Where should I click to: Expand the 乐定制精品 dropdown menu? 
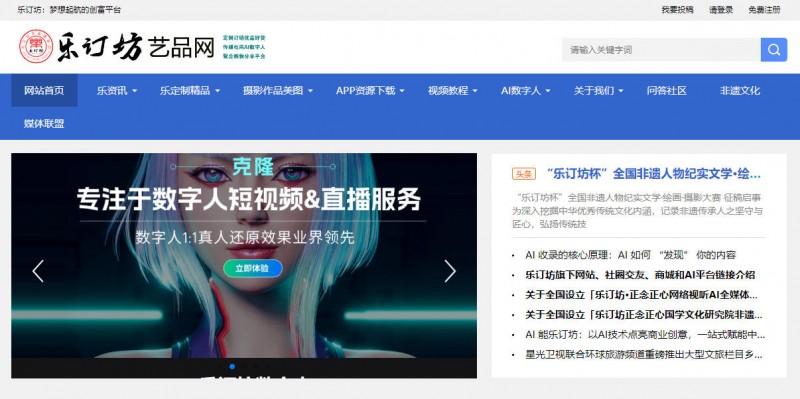190,90
